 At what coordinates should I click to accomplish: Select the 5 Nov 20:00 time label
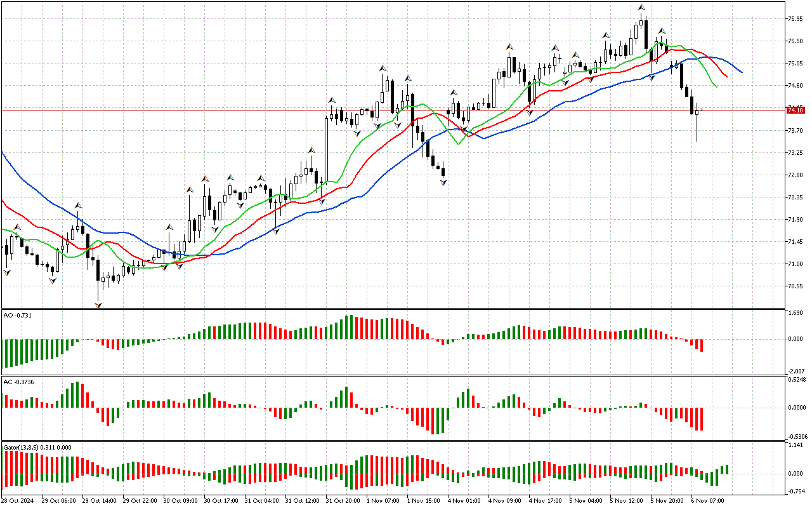click(667, 500)
